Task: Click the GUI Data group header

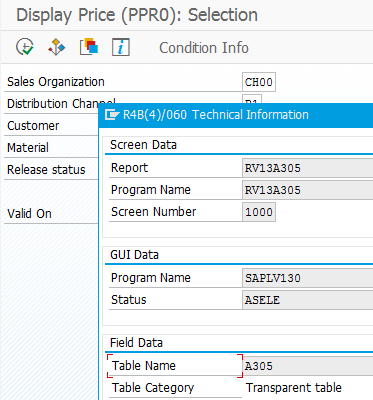Action: click(134, 255)
